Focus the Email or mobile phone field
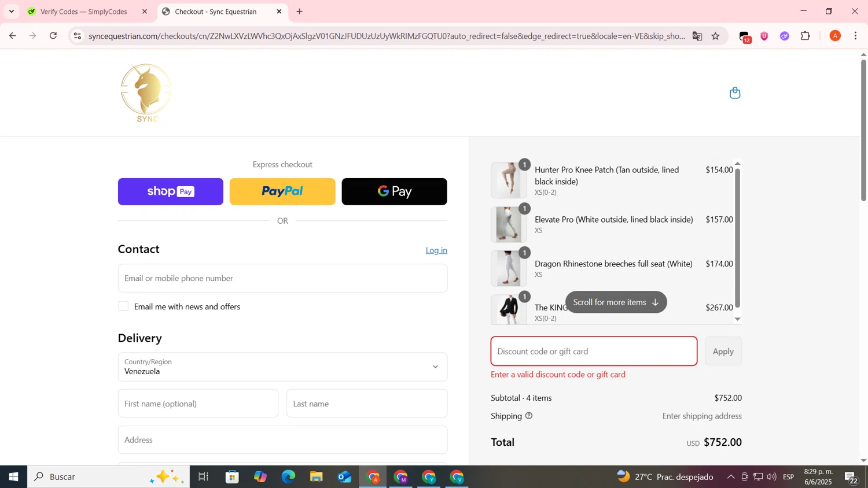 point(282,278)
